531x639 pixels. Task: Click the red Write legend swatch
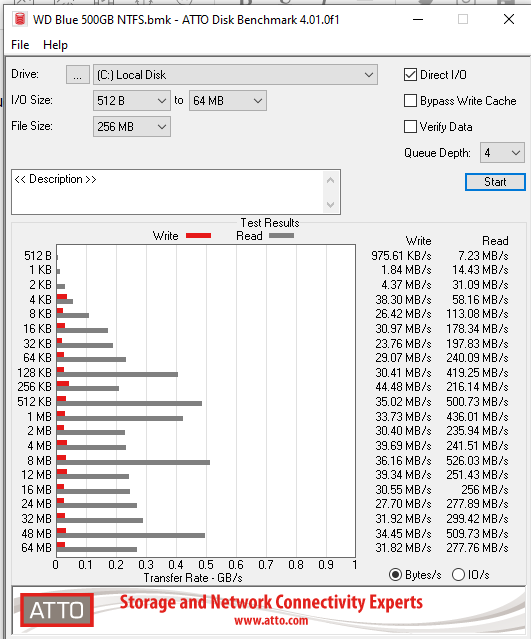(198, 236)
